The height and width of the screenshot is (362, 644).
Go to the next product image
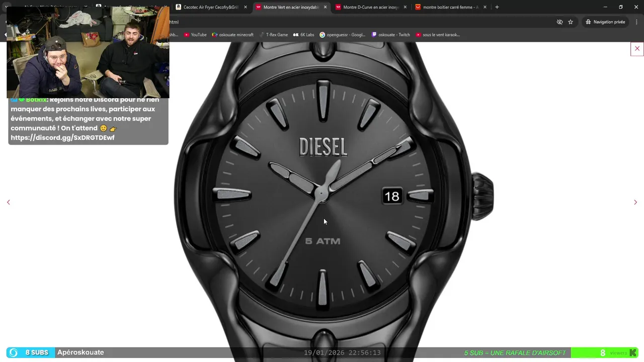click(x=635, y=202)
